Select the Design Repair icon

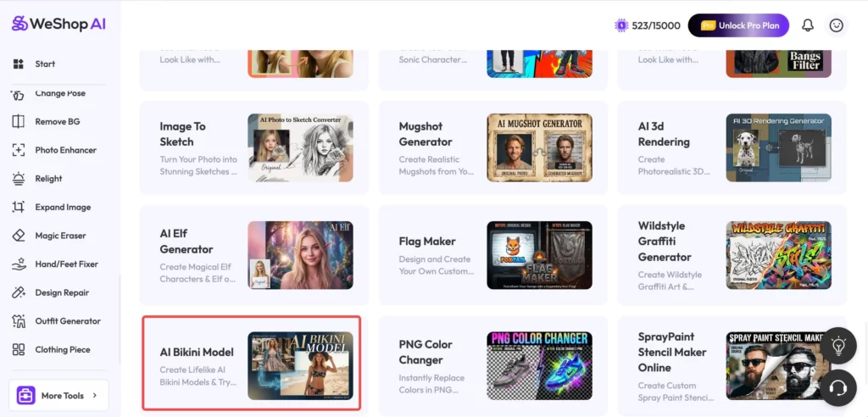point(19,292)
